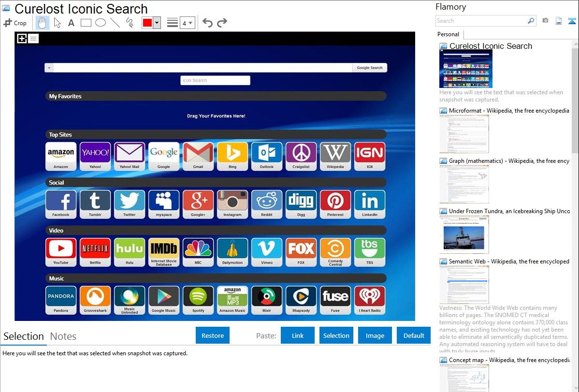Viewport: 579px width, 392px height.
Task: Click the red color swatch
Action: (x=147, y=23)
